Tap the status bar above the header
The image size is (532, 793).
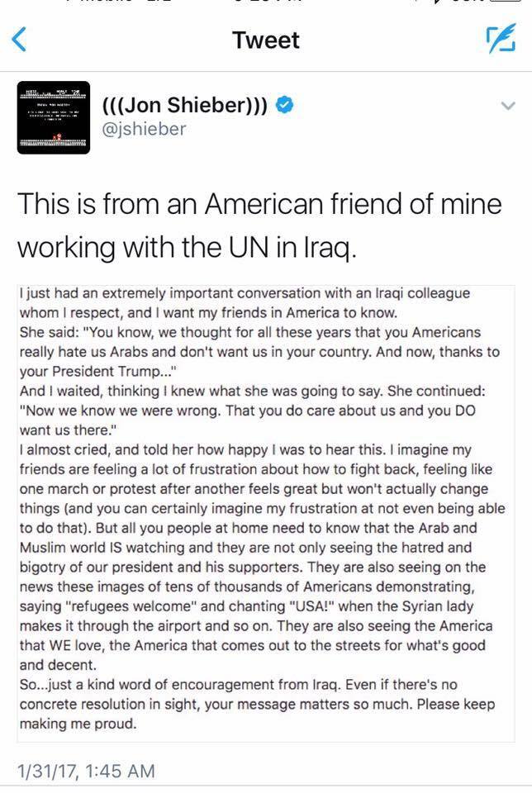coord(266,4)
